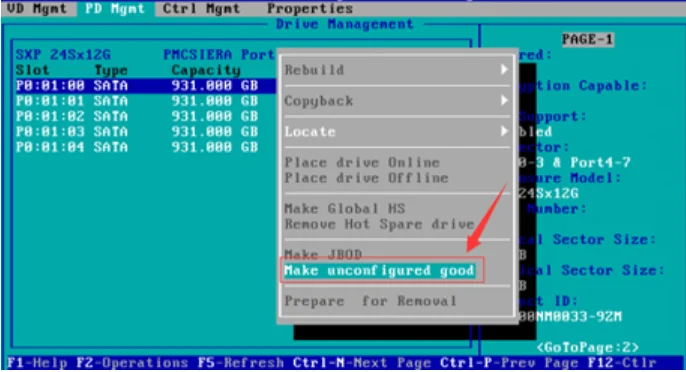Screen dimensions: 686x372
Task: Click the PAGE-1 indicator
Action: [587, 39]
